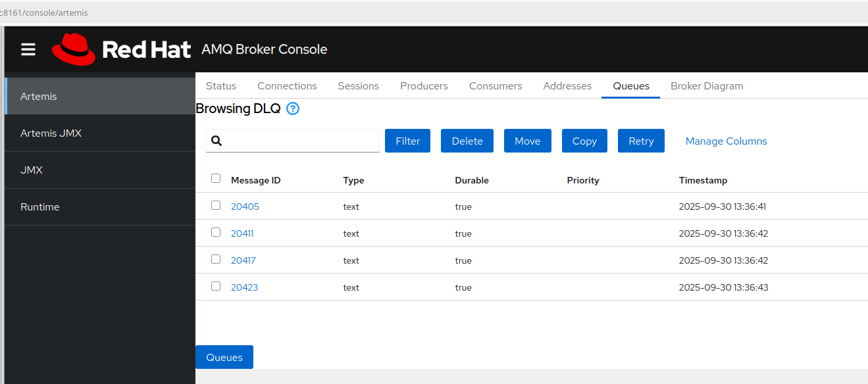Open message ID 20423
Viewport: 868px width, 384px height.
[244, 287]
